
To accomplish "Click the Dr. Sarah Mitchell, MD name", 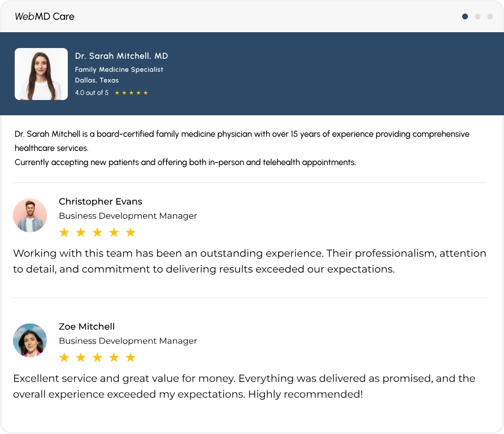I will coord(121,56).
